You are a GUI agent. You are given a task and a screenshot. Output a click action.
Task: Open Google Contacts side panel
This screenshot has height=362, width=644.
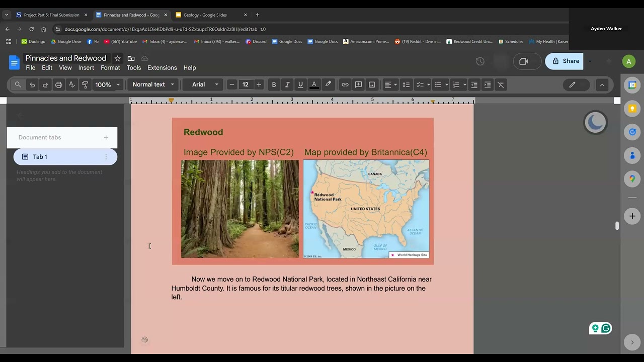(x=632, y=155)
